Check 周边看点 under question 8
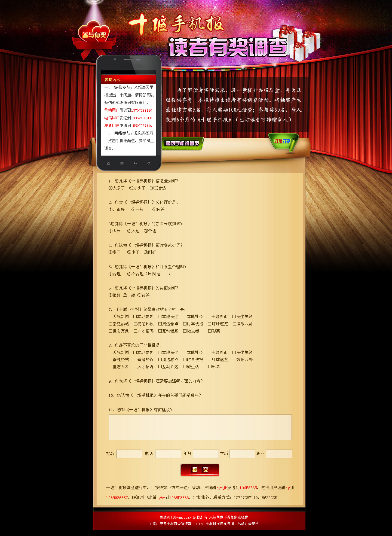The width and height of the screenshot is (392, 536). (160, 360)
